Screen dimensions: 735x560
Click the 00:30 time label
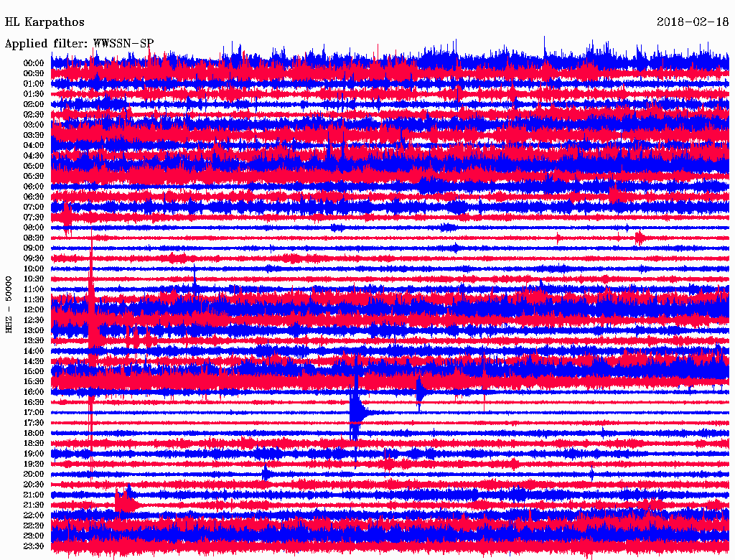[34, 74]
